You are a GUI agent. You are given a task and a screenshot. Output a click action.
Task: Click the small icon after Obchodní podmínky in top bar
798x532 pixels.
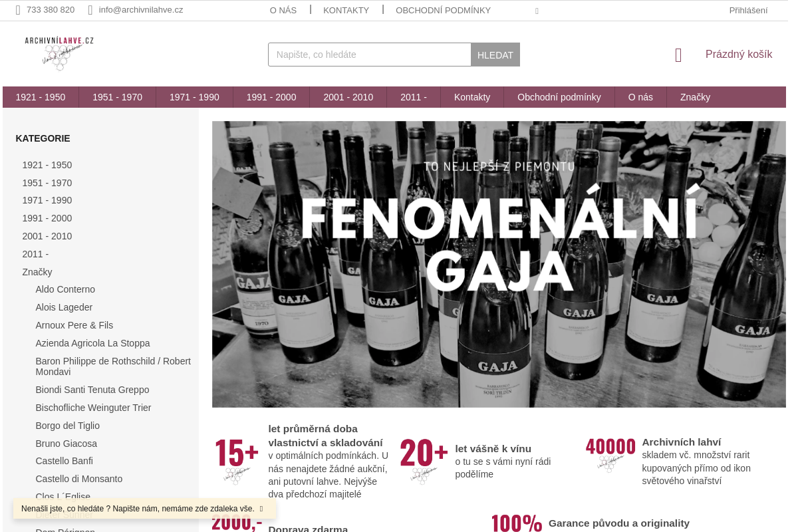click(x=537, y=11)
